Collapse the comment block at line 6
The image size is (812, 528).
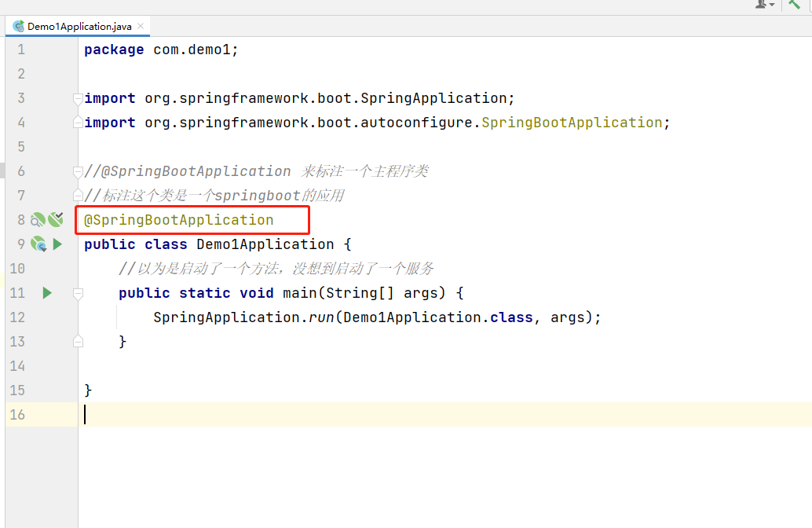tap(78, 171)
